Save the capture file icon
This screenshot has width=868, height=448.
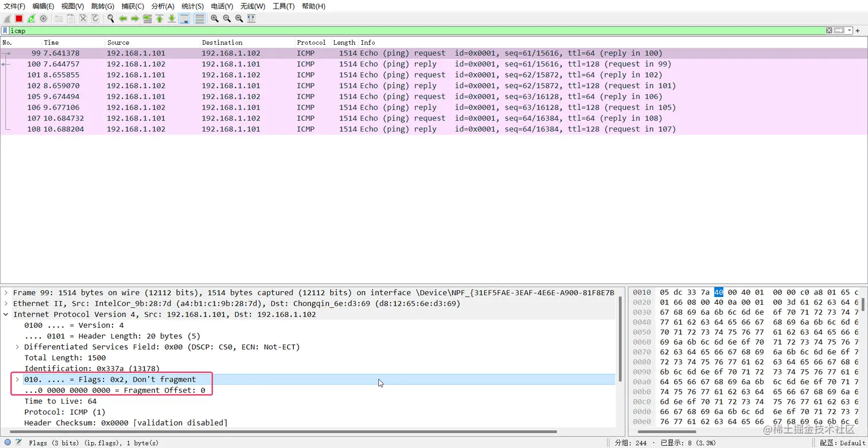tap(71, 18)
